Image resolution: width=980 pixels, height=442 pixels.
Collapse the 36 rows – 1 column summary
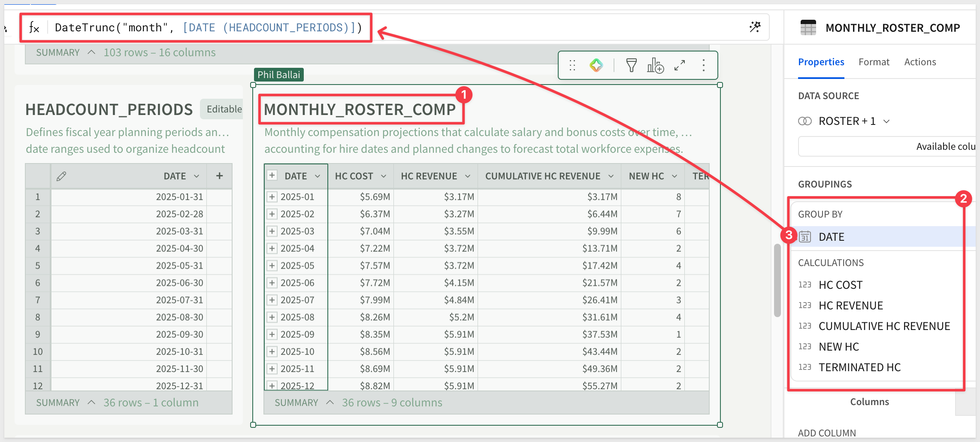pos(91,403)
